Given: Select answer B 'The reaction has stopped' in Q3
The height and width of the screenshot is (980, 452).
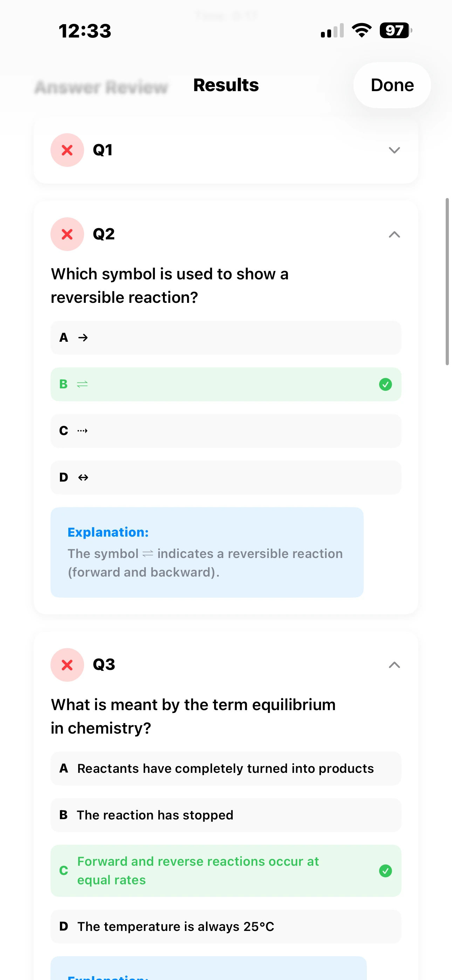Looking at the screenshot, I should point(226,815).
